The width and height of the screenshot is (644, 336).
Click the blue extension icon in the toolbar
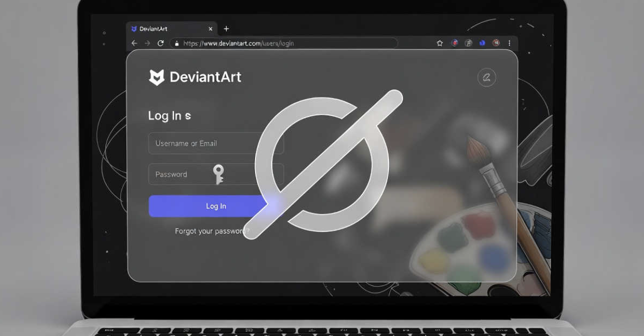[x=481, y=43]
